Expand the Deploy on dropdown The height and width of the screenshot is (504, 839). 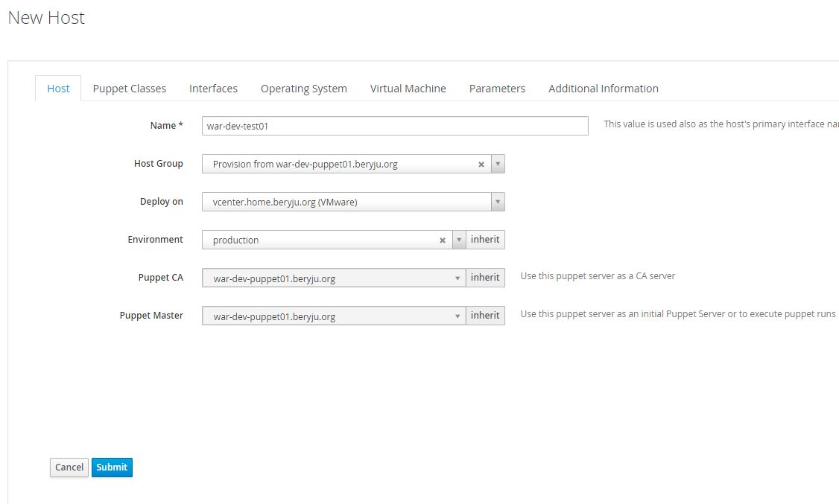(x=498, y=201)
